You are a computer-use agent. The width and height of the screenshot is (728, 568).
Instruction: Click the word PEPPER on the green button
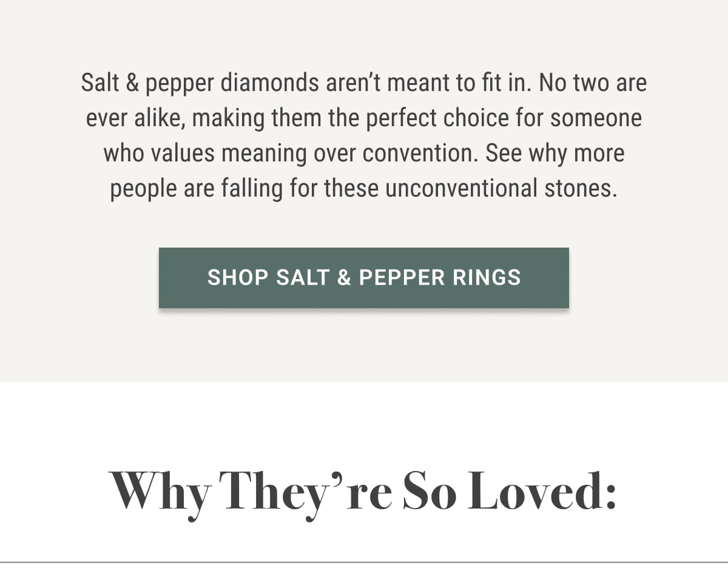click(402, 278)
